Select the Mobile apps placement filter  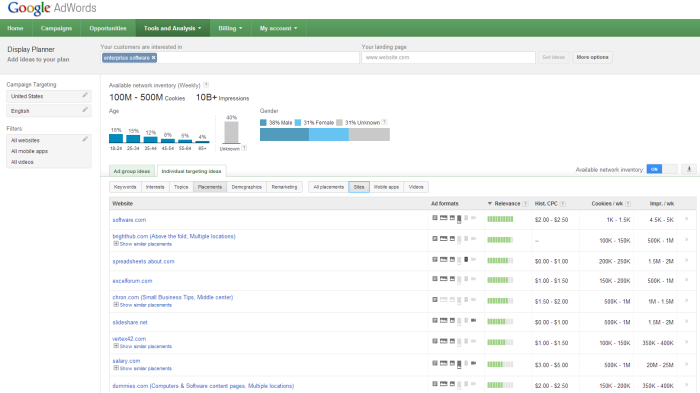386,187
